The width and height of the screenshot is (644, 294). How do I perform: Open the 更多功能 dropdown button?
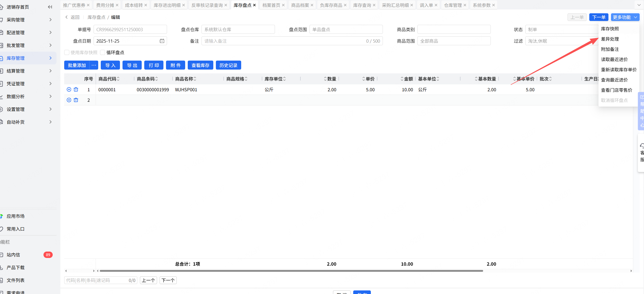point(625,17)
